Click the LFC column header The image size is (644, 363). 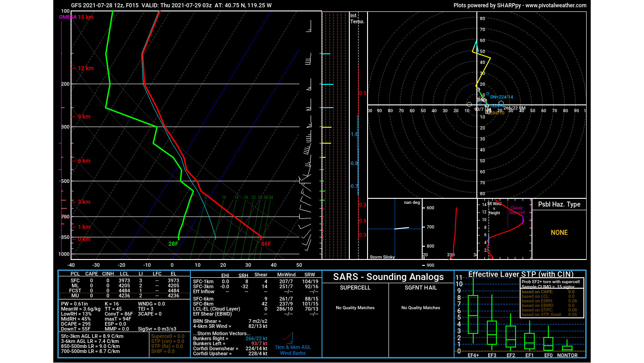tap(157, 274)
